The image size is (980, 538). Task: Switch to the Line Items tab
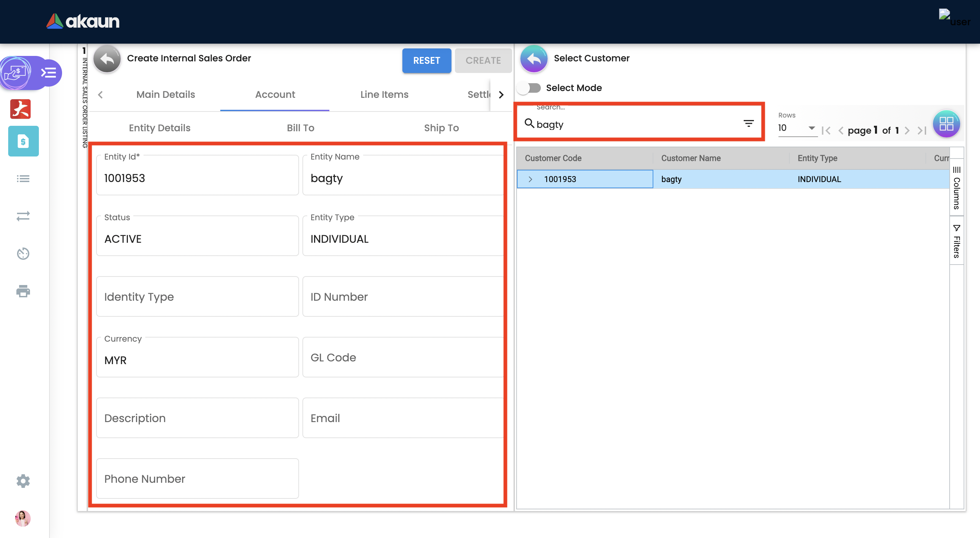click(384, 94)
